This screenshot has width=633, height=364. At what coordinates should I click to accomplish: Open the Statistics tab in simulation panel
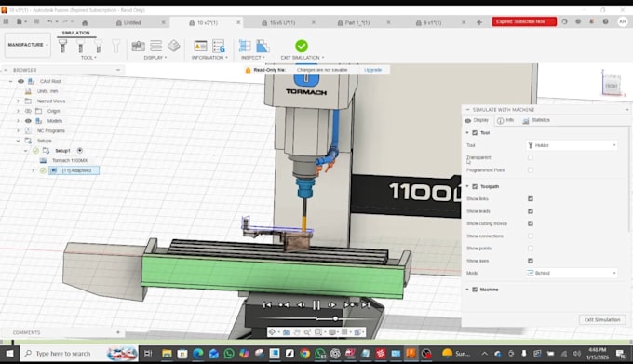pos(536,120)
